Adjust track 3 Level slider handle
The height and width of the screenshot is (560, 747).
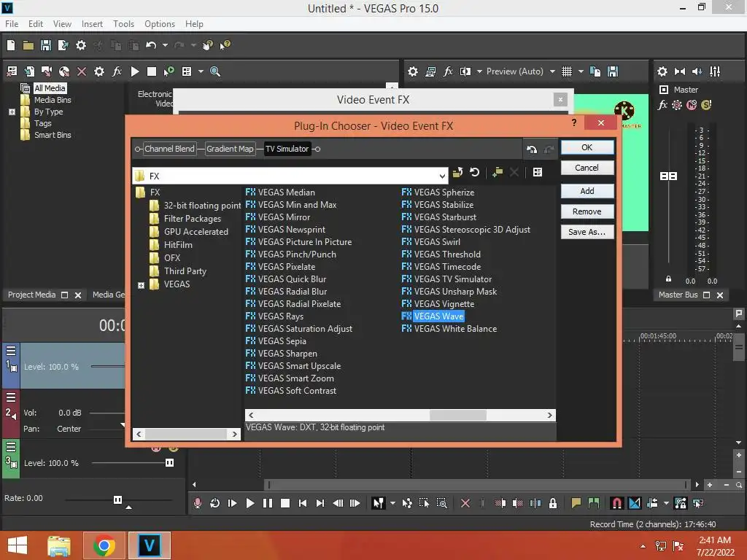(169, 463)
